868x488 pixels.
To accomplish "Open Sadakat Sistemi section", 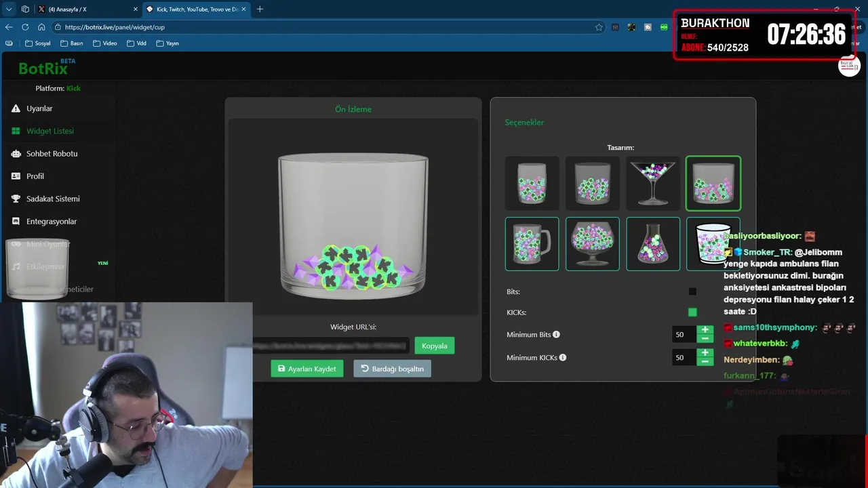I will 53,199.
